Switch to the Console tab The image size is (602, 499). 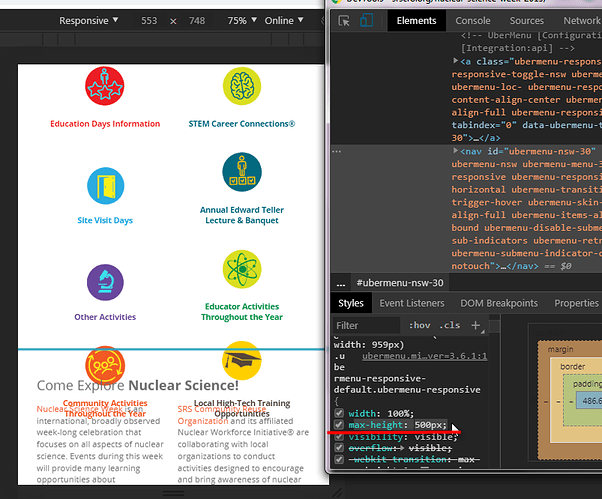473,20
